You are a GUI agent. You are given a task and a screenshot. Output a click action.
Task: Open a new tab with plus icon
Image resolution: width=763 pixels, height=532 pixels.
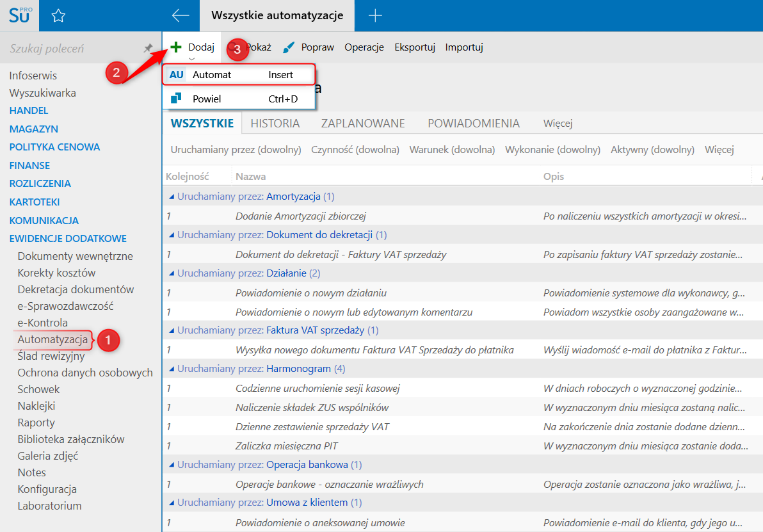pos(375,16)
